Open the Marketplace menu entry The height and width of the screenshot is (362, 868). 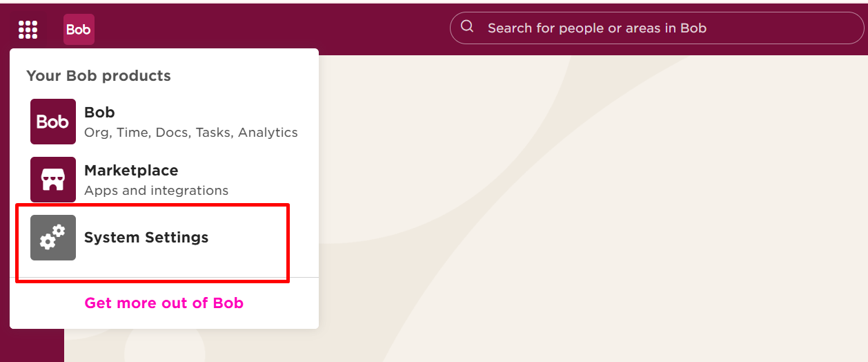131,170
